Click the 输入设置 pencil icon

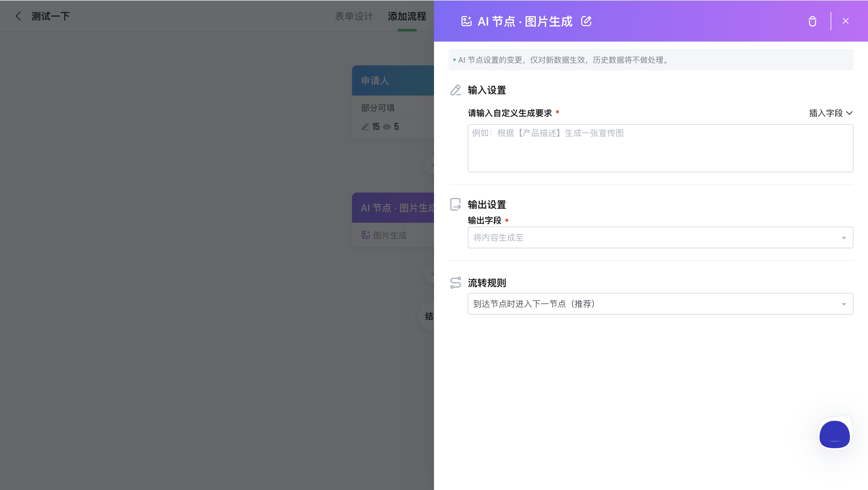coord(456,90)
